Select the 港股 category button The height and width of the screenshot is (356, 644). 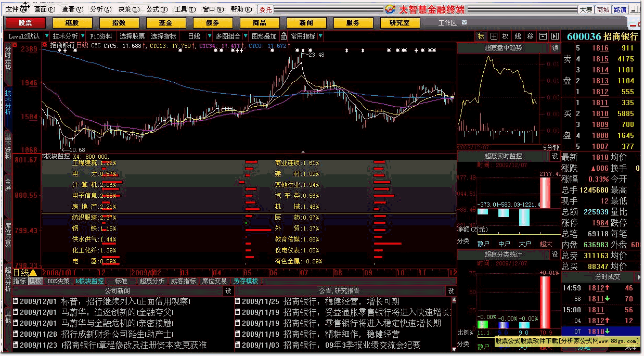(72, 23)
